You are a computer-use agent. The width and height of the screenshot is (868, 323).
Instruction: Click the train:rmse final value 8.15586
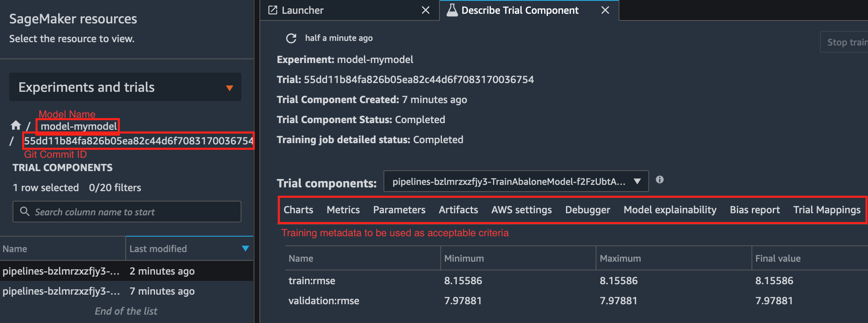(774, 280)
